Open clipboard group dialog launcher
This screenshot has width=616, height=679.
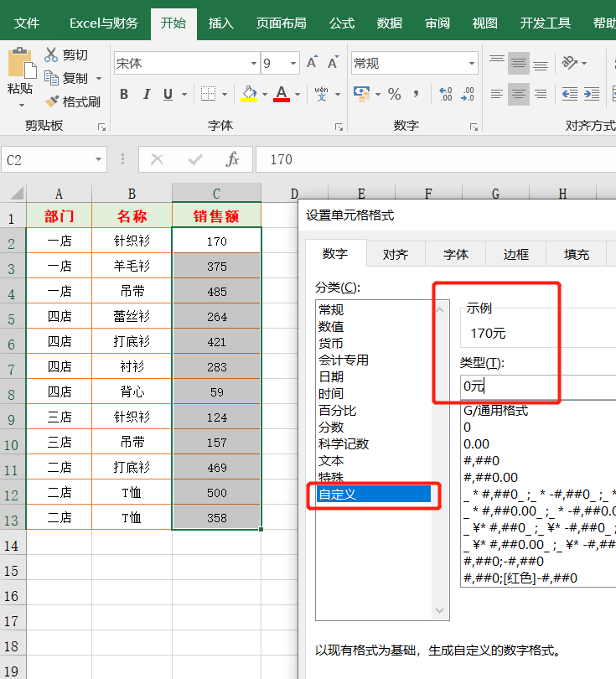click(x=101, y=127)
